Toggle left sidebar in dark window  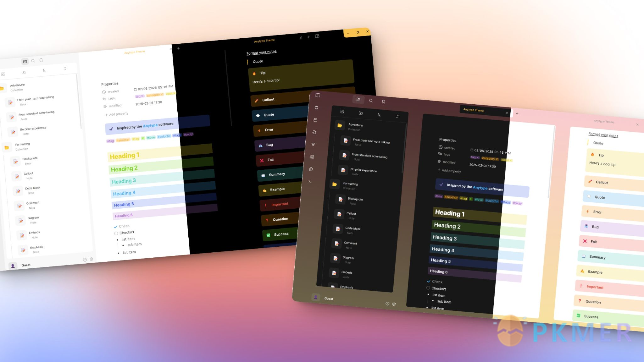[318, 95]
